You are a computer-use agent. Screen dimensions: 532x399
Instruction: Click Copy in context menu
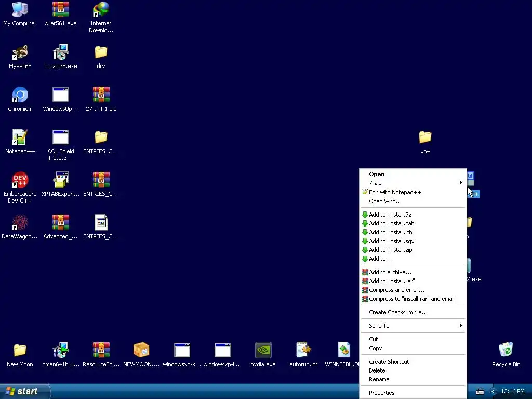[x=413, y=348]
